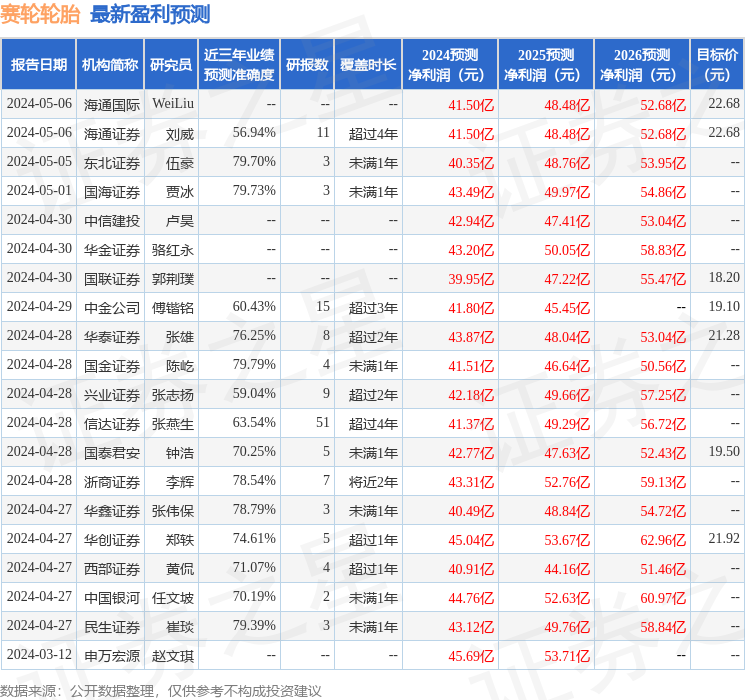Select the 信达证券 institution cell
The image size is (745, 700).
point(112,424)
